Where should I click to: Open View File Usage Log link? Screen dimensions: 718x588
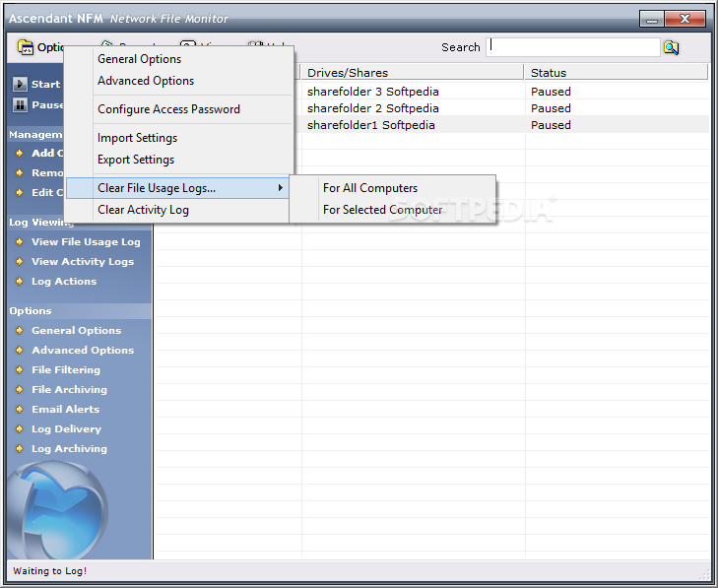pos(86,241)
